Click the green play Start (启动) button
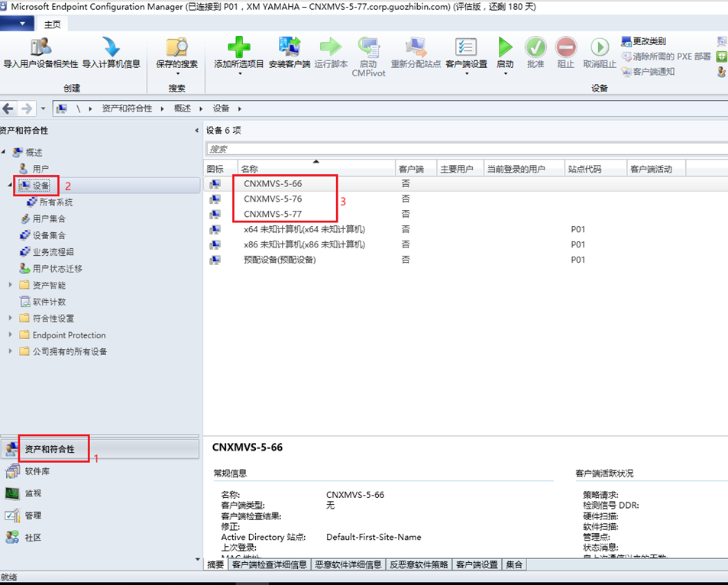 click(x=505, y=56)
